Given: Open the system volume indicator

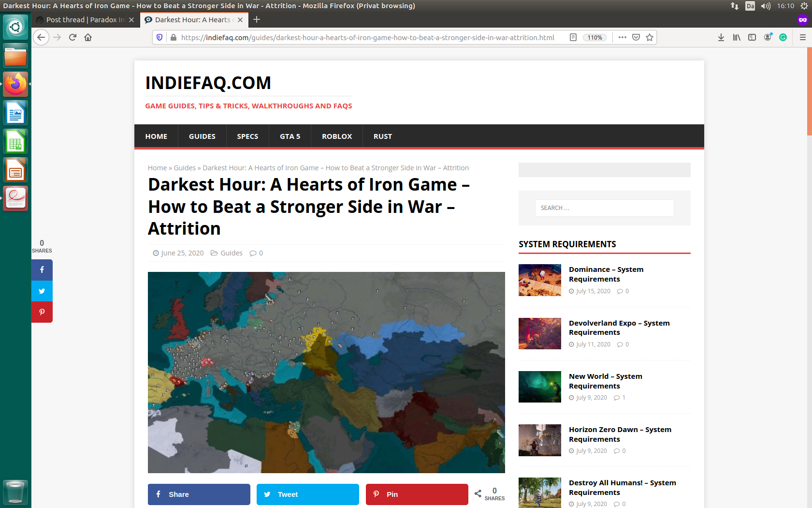Looking at the screenshot, I should click(765, 6).
